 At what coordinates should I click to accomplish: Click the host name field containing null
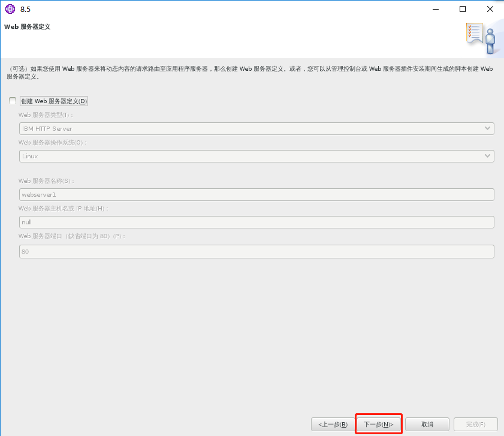256,222
